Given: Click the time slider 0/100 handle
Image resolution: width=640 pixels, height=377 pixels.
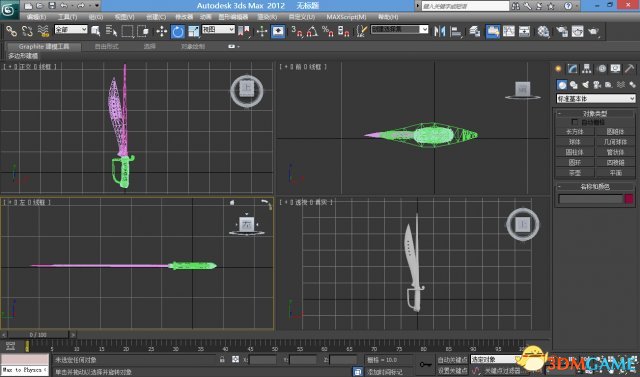Looking at the screenshot, I should 38,335.
